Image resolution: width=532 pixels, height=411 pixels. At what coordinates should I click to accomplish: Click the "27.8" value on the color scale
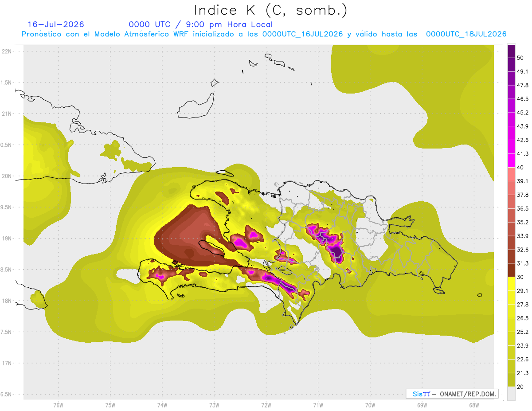click(523, 305)
